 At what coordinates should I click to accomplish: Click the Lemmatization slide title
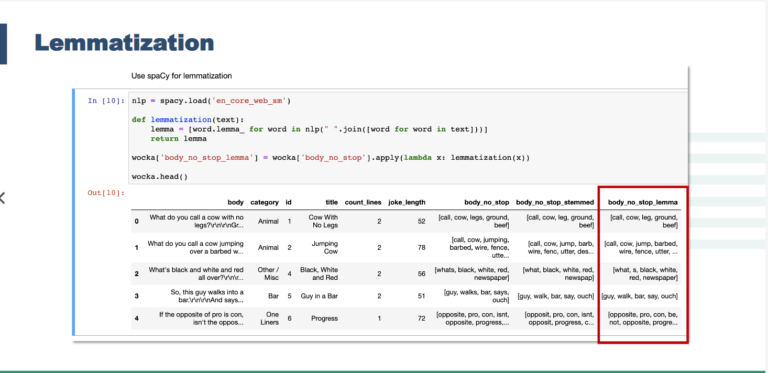[x=124, y=43]
